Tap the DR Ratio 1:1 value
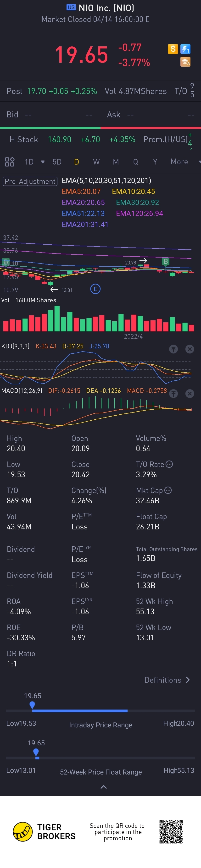The width and height of the screenshot is (201, 868). (12, 664)
